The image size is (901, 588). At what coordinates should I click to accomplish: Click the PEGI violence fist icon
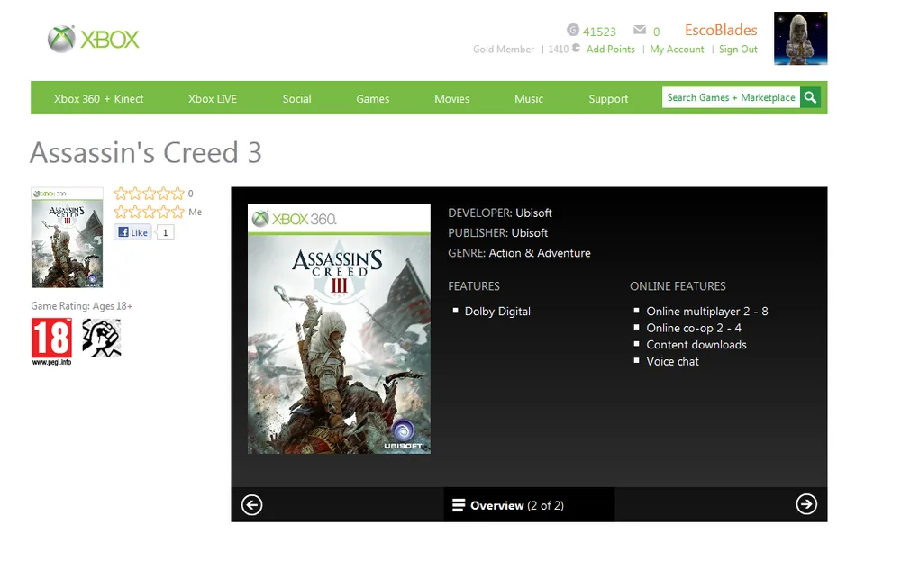tap(102, 338)
